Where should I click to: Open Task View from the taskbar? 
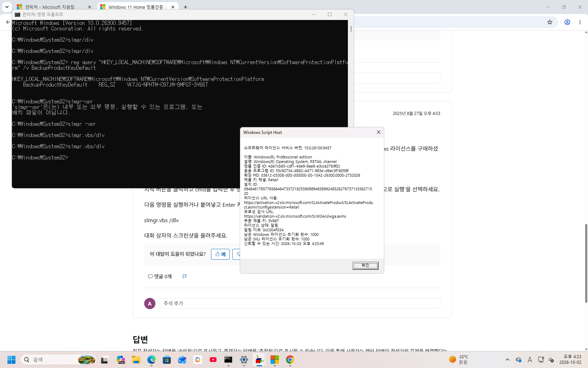tap(105, 360)
